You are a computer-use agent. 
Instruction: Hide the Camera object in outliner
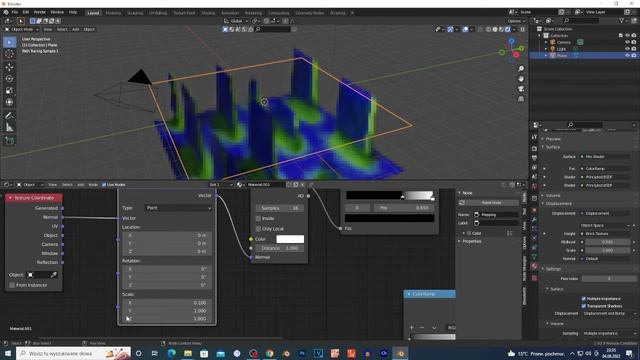[x=627, y=42]
